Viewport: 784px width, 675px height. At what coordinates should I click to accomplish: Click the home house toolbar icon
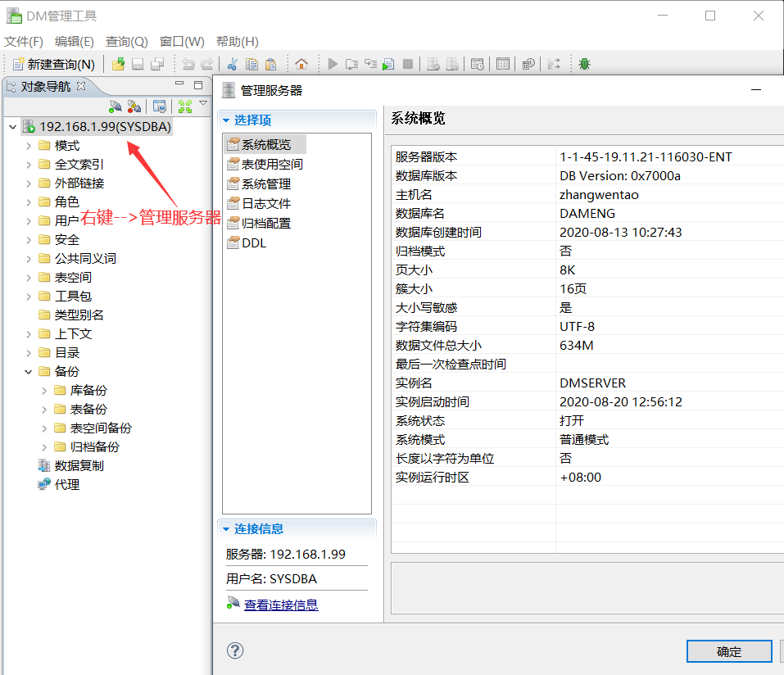[301, 64]
